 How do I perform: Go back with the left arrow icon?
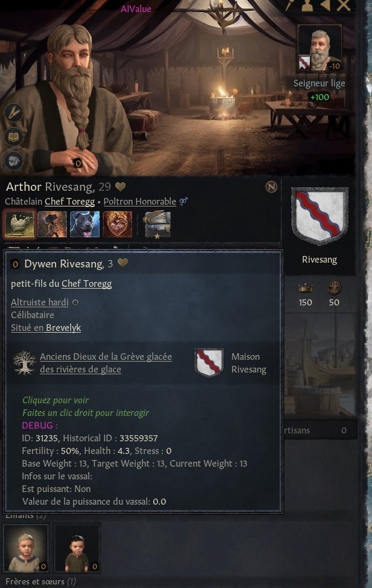point(325,5)
